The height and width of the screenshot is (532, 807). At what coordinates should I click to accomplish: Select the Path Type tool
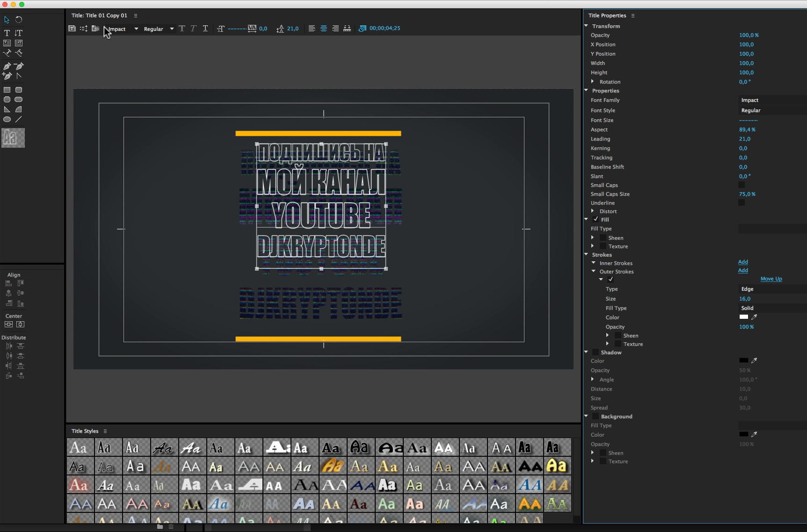[x=7, y=53]
